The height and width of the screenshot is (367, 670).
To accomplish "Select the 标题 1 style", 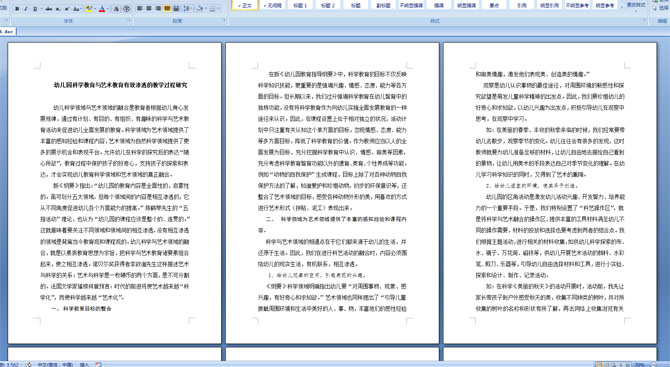I will [300, 5].
